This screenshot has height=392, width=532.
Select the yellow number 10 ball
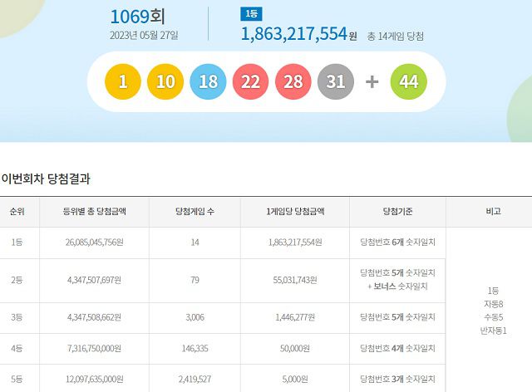tap(165, 81)
